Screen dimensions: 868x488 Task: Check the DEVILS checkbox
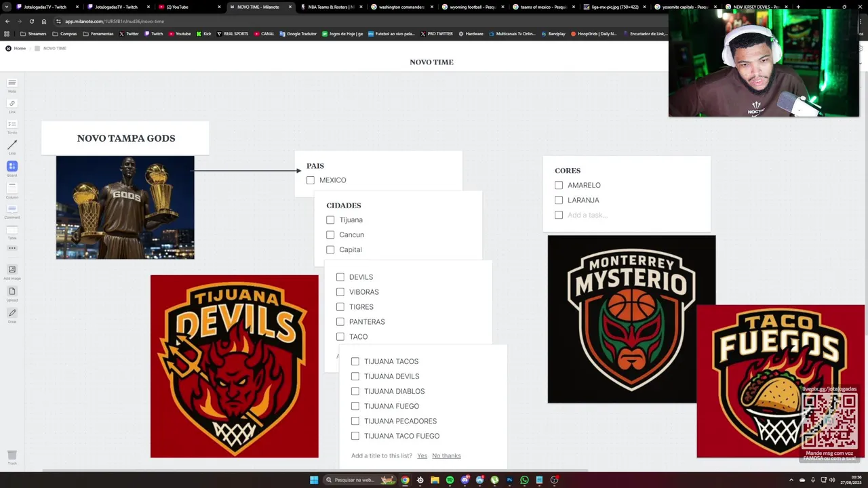click(340, 277)
